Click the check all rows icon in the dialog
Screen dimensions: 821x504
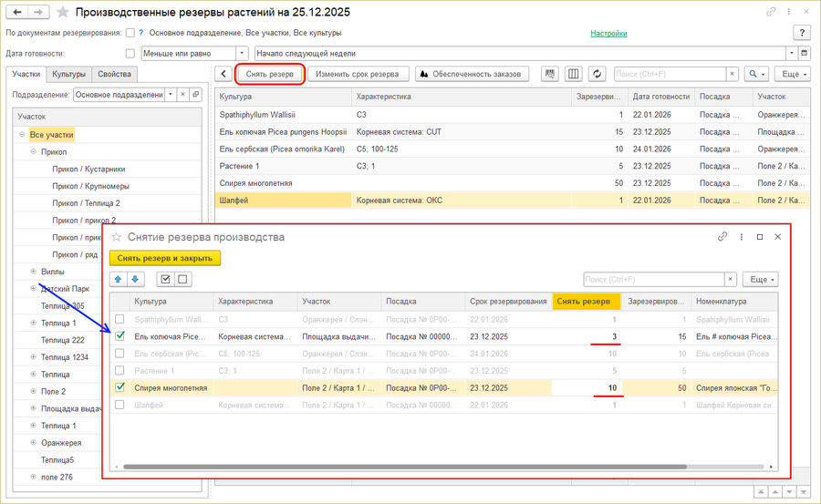tap(165, 280)
